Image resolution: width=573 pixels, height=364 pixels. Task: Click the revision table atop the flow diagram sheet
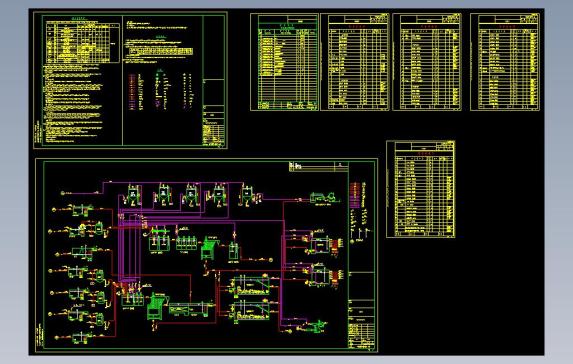pyautogui.click(x=318, y=166)
